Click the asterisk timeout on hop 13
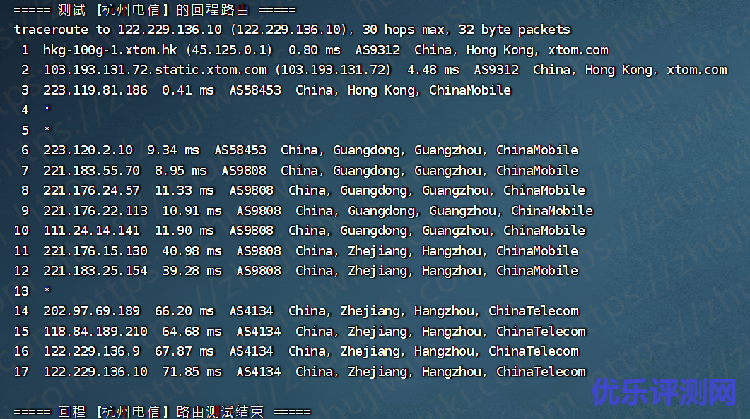Image resolution: width=750 pixels, height=419 pixels. [47, 290]
